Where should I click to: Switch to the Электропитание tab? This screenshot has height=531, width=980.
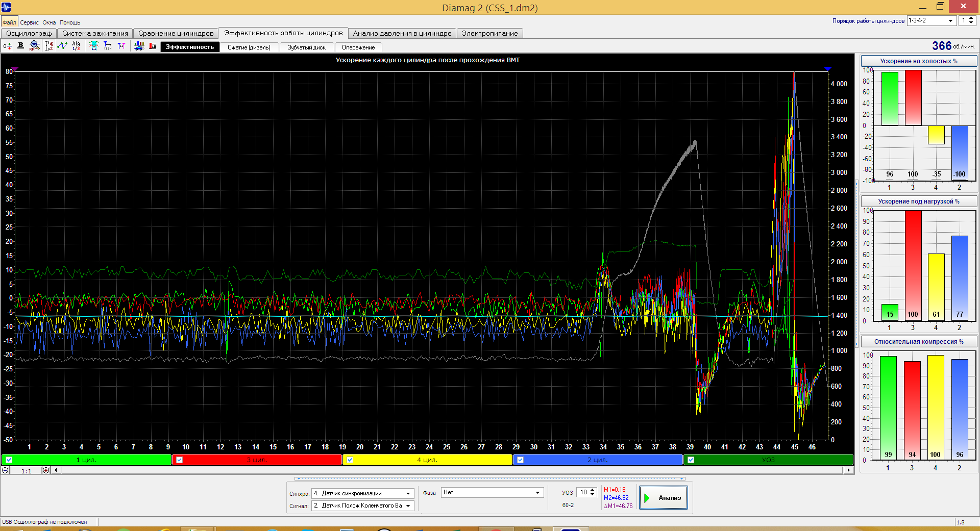489,33
